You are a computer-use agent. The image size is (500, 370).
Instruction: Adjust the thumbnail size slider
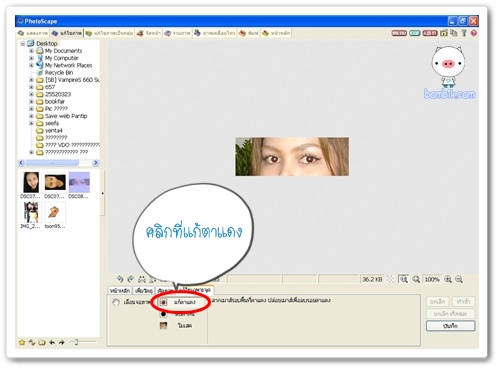pos(76,342)
